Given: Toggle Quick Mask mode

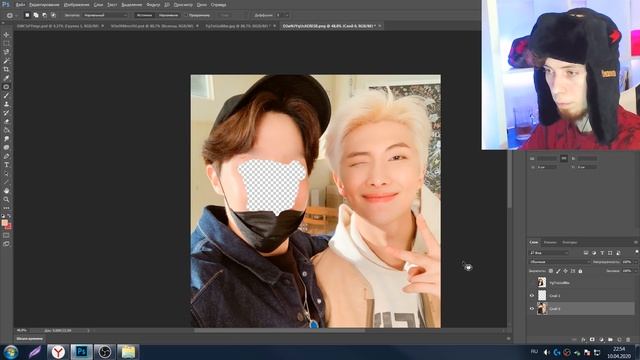Looking at the screenshot, I should tap(6, 235).
